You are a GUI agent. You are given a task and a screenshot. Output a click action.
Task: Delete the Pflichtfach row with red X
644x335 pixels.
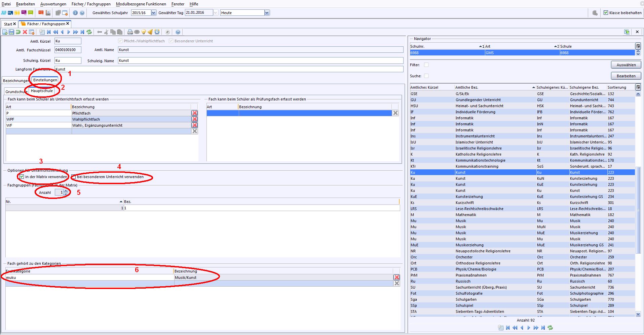[194, 113]
